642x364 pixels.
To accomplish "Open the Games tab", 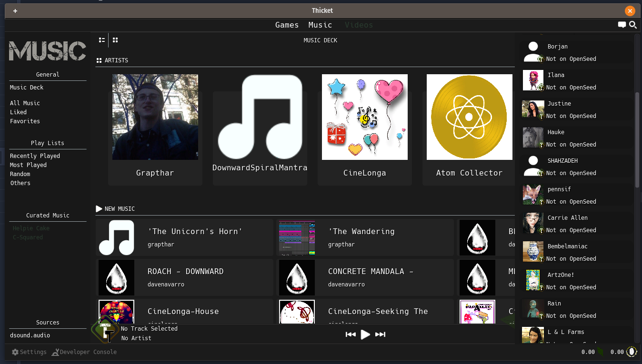I will tap(287, 25).
